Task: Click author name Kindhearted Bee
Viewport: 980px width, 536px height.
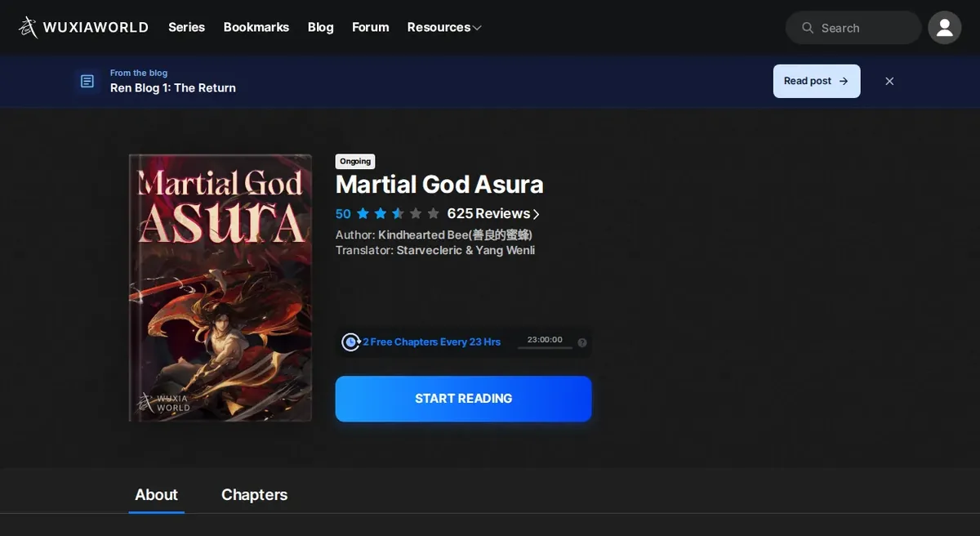Action: click(x=455, y=235)
